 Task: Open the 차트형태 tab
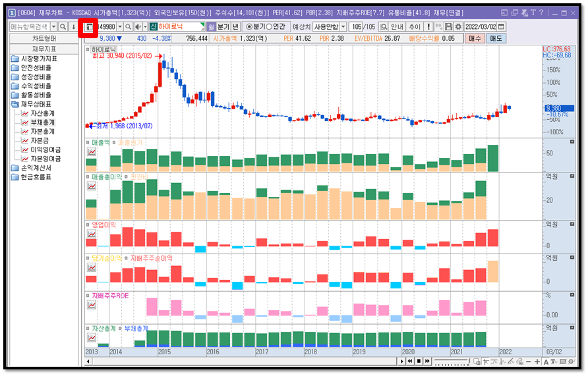44,39
